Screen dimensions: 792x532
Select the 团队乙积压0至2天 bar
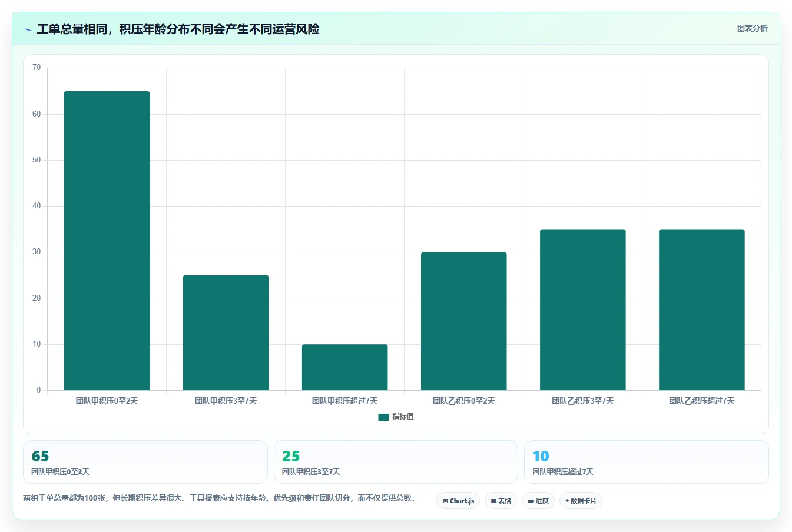pyautogui.click(x=463, y=321)
